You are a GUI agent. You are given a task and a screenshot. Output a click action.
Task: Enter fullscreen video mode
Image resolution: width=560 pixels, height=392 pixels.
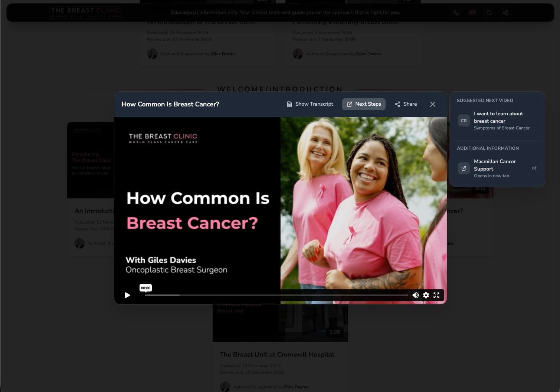pyautogui.click(x=436, y=295)
